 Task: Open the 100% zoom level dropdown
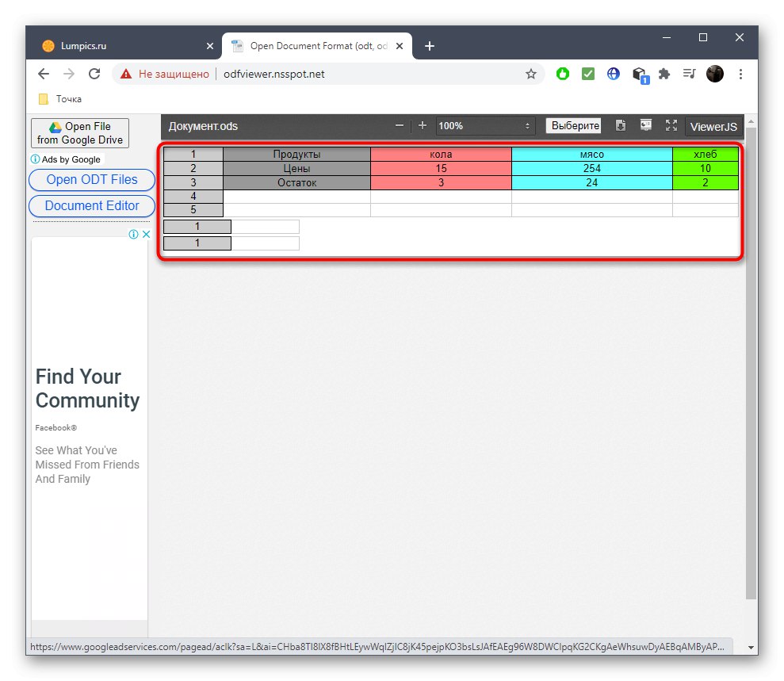point(485,126)
